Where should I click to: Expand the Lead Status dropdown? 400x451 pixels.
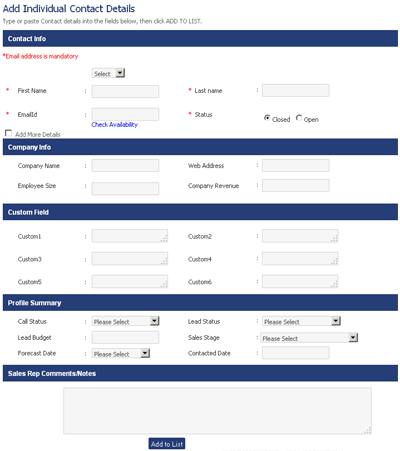(301, 321)
